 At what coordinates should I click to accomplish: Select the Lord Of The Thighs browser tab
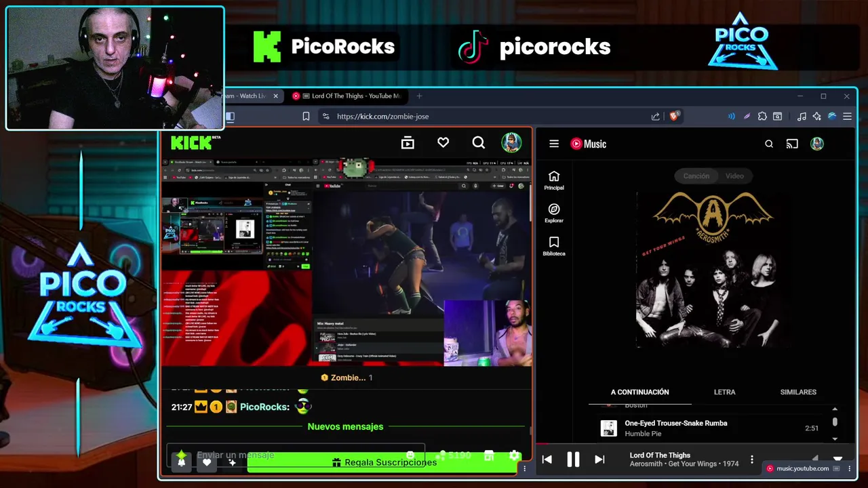pos(349,96)
